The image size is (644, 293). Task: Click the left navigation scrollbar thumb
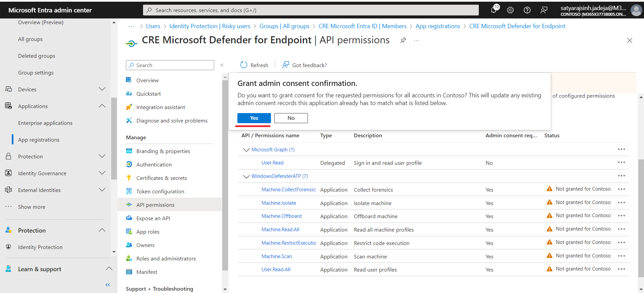coord(114,138)
